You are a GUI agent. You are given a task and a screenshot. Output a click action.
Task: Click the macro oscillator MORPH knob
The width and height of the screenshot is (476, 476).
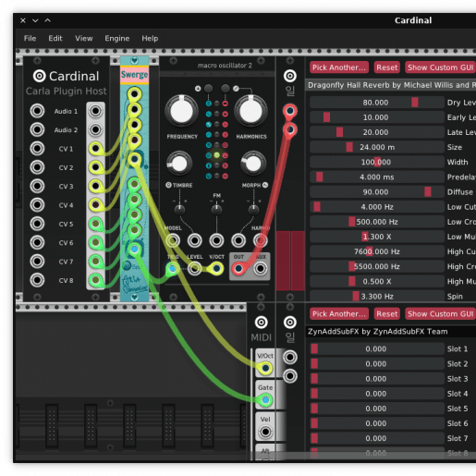click(x=253, y=164)
